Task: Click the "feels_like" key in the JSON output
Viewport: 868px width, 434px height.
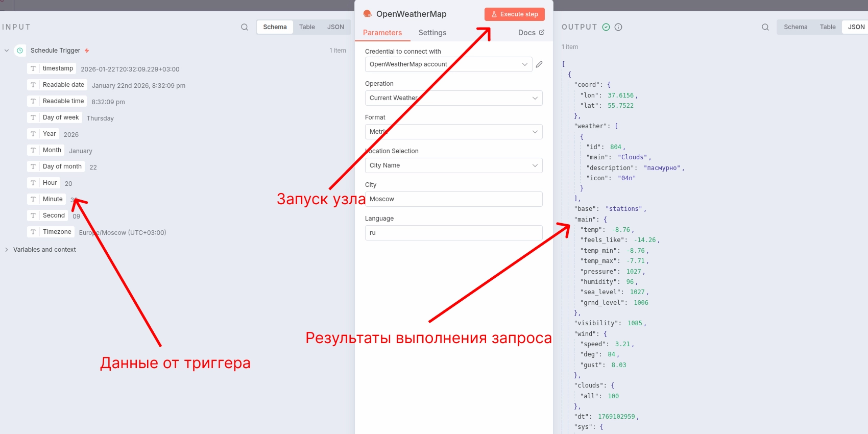Action: click(x=604, y=240)
